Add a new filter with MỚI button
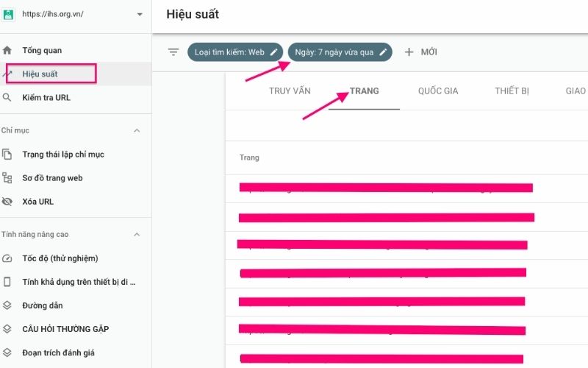Screen dimensions: 588x368 click(x=421, y=52)
